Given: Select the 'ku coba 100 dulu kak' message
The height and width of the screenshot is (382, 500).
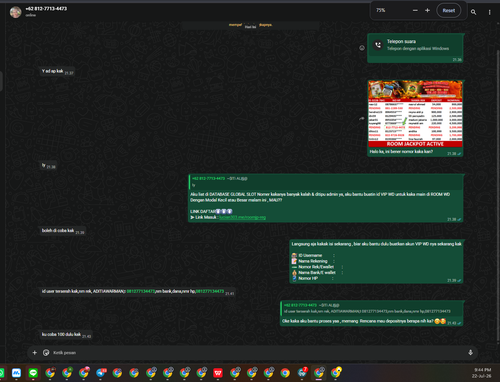Looking at the screenshot, I should tap(66, 334).
